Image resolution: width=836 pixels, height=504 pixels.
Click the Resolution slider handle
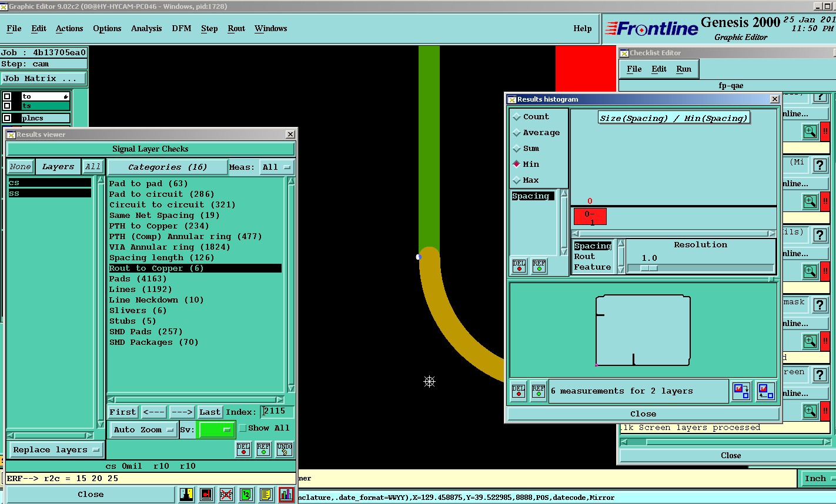click(649, 268)
